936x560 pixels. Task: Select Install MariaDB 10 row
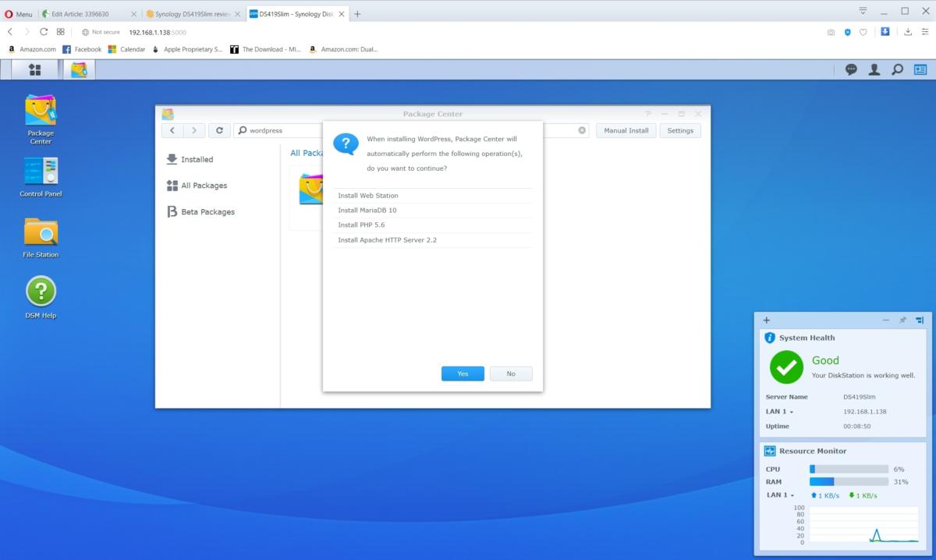433,210
